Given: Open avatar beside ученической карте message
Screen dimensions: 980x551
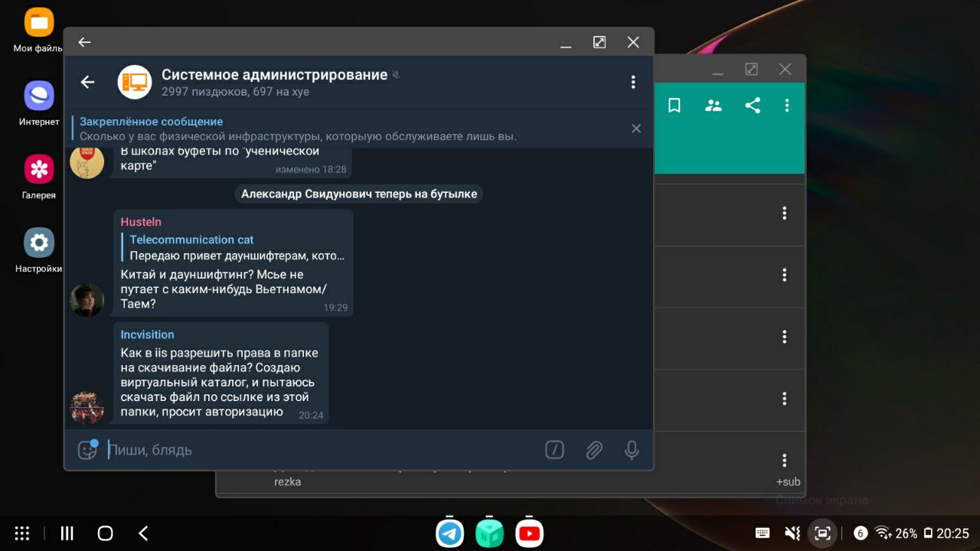Looking at the screenshot, I should click(x=87, y=161).
